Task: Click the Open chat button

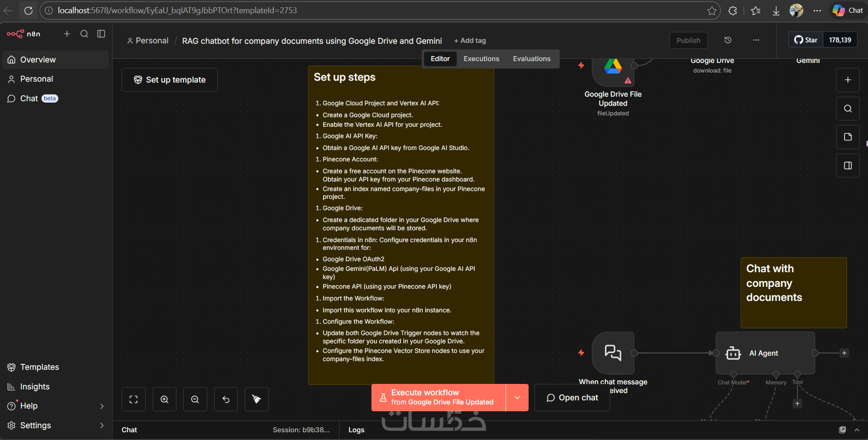Action: click(x=572, y=398)
